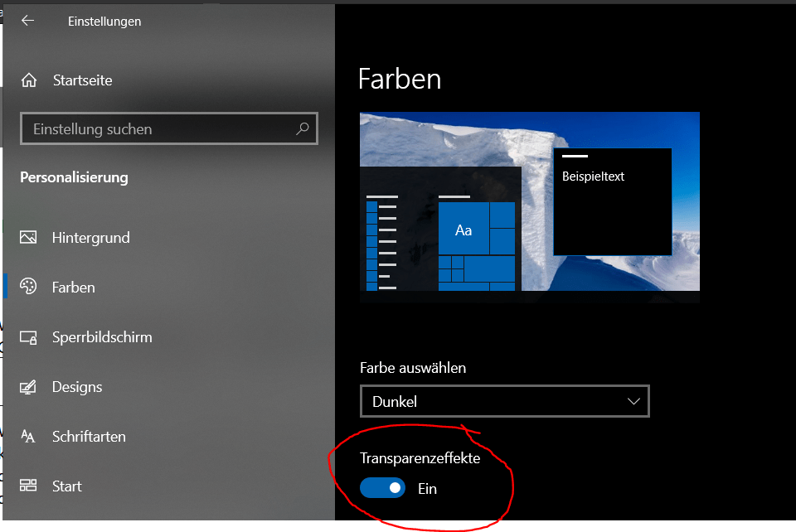
Task: Click the Sperrbildschirm lock screen icon
Action: (x=29, y=337)
